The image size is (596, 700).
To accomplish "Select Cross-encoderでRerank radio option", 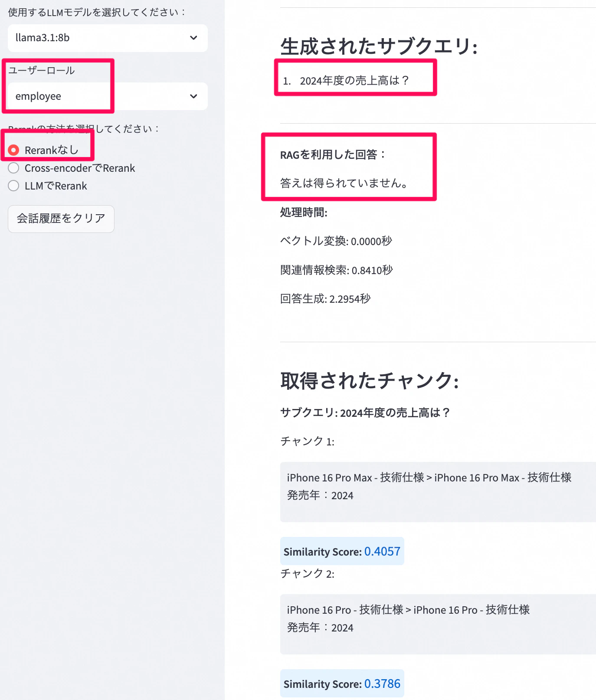I will pos(72,168).
